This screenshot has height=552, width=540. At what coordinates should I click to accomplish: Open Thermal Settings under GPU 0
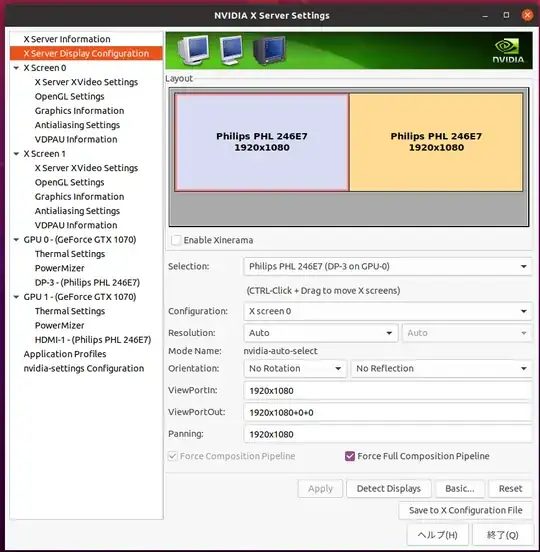(x=70, y=254)
